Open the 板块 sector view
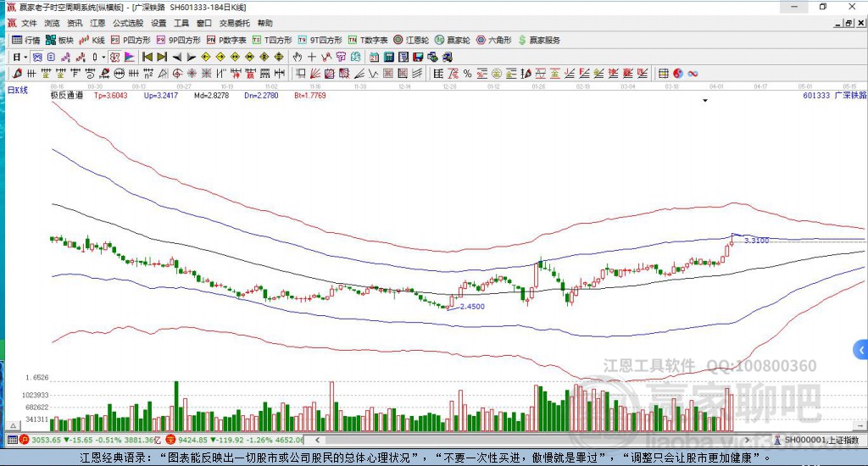Viewport: 868px width, 466px height. click(59, 40)
